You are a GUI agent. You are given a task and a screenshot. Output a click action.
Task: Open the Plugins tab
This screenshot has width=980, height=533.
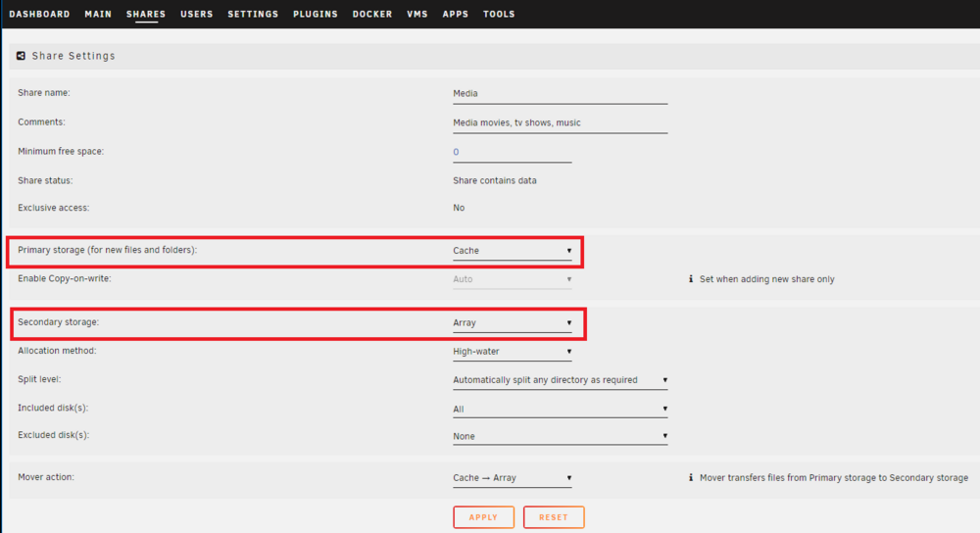(316, 14)
